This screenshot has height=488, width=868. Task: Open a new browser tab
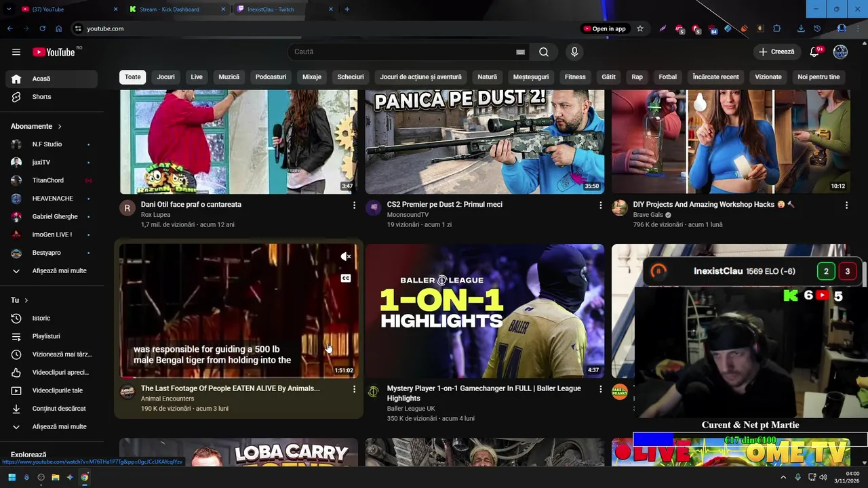click(x=347, y=9)
